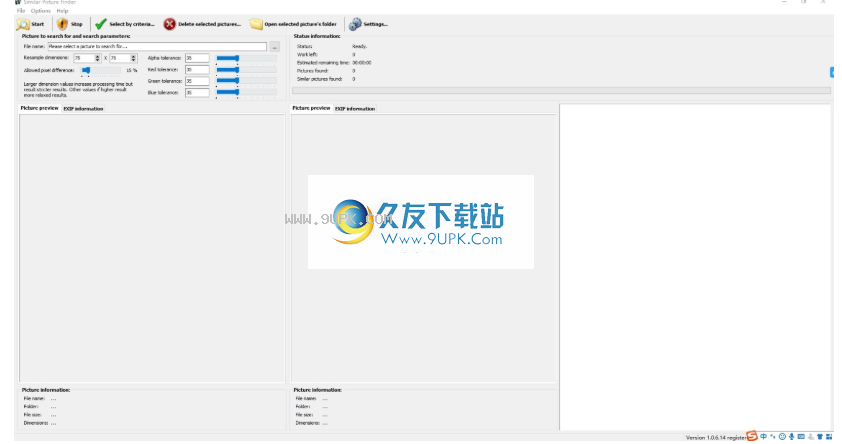Click second Resample dimension spinner arrows
The height and width of the screenshot is (444, 842).
point(134,58)
